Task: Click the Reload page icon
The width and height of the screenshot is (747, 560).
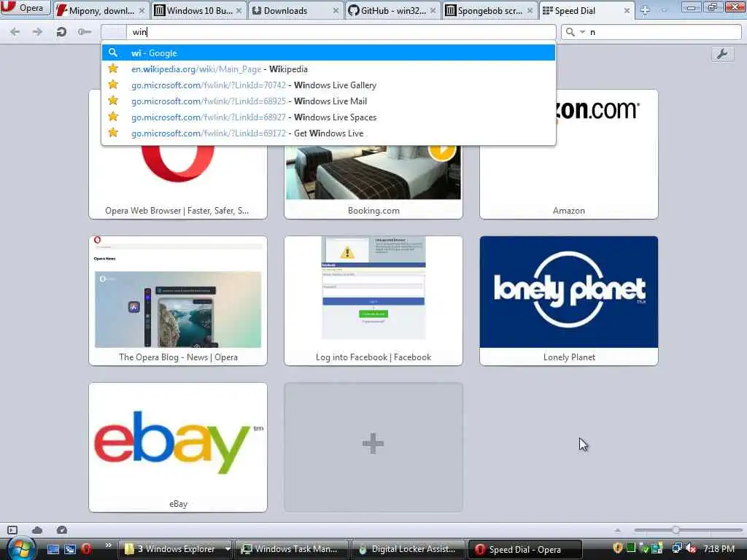Action: point(61,32)
